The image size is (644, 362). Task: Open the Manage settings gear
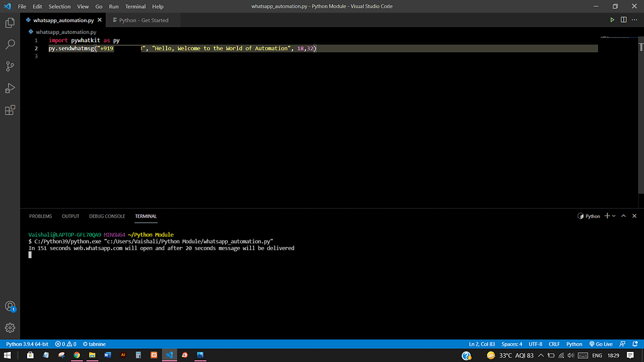pos(9,327)
